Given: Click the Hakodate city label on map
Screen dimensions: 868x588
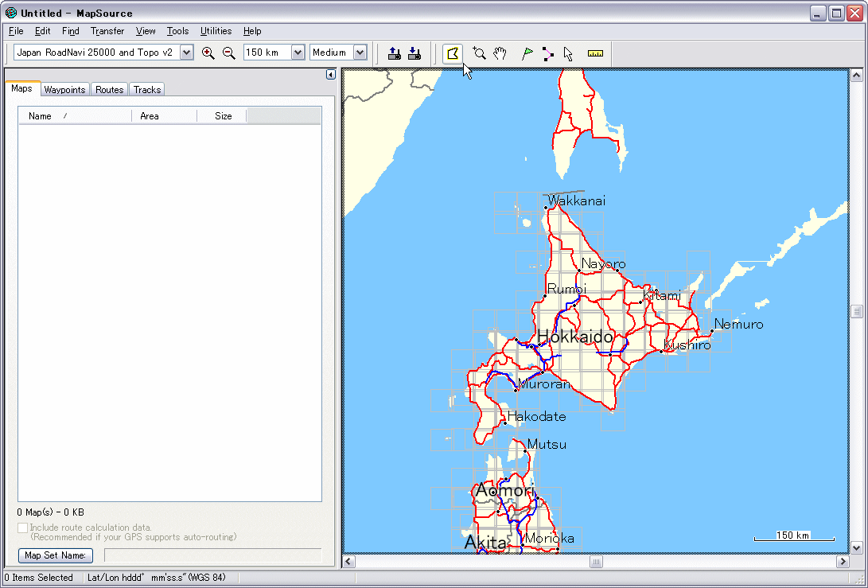Looking at the screenshot, I should [x=536, y=416].
